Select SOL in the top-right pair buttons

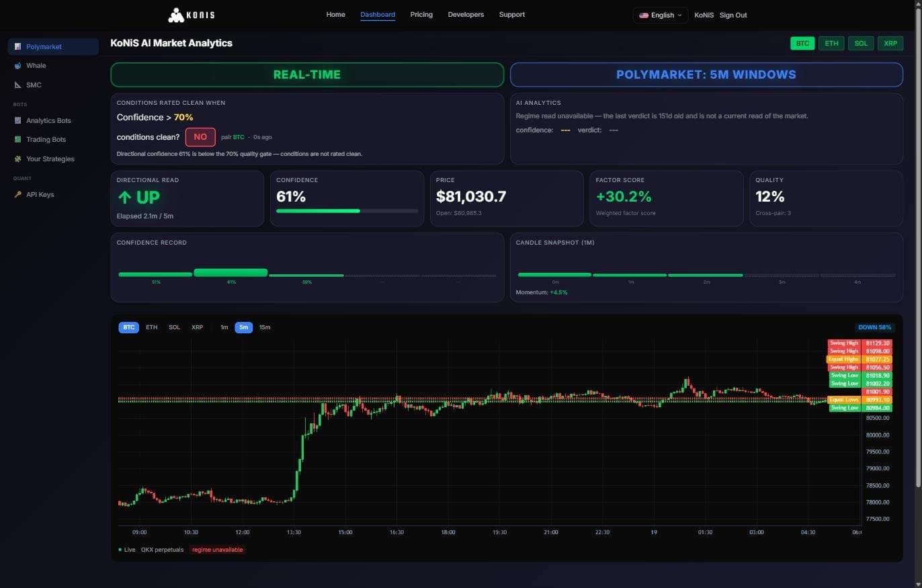pyautogui.click(x=861, y=43)
